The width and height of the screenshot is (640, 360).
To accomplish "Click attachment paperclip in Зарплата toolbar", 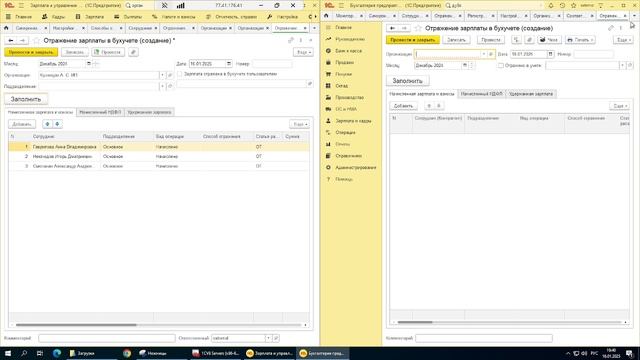I will click(x=133, y=52).
